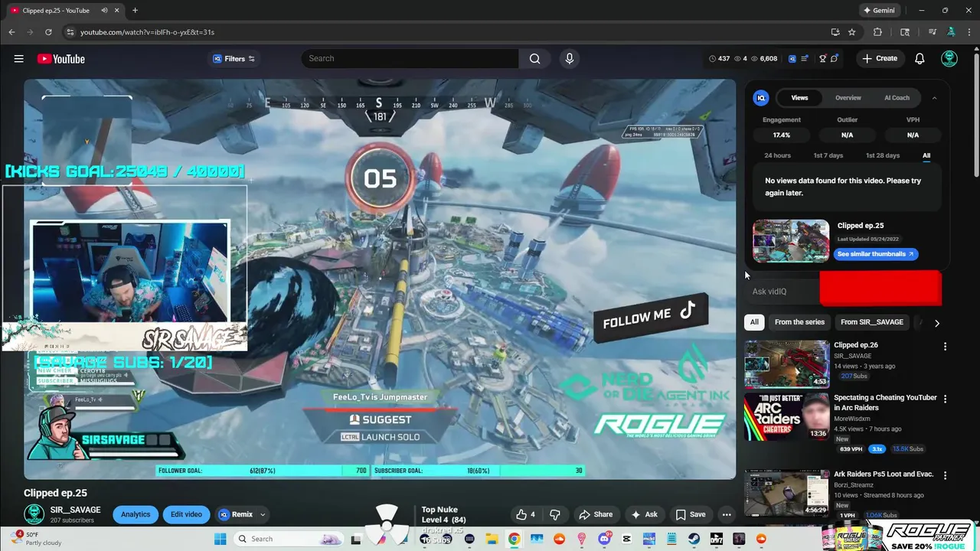Open the Arc Raiders Cheaters video thumbnail
980x551 pixels.
786,416
